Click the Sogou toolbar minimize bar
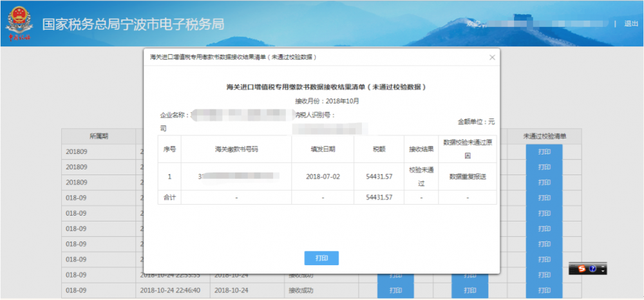644x300 pixels. point(603,267)
